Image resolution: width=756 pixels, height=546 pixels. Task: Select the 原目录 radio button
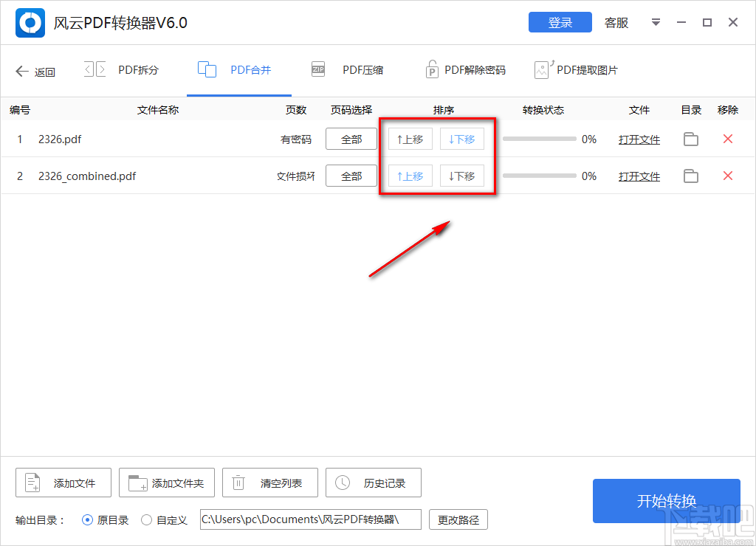click(87, 520)
